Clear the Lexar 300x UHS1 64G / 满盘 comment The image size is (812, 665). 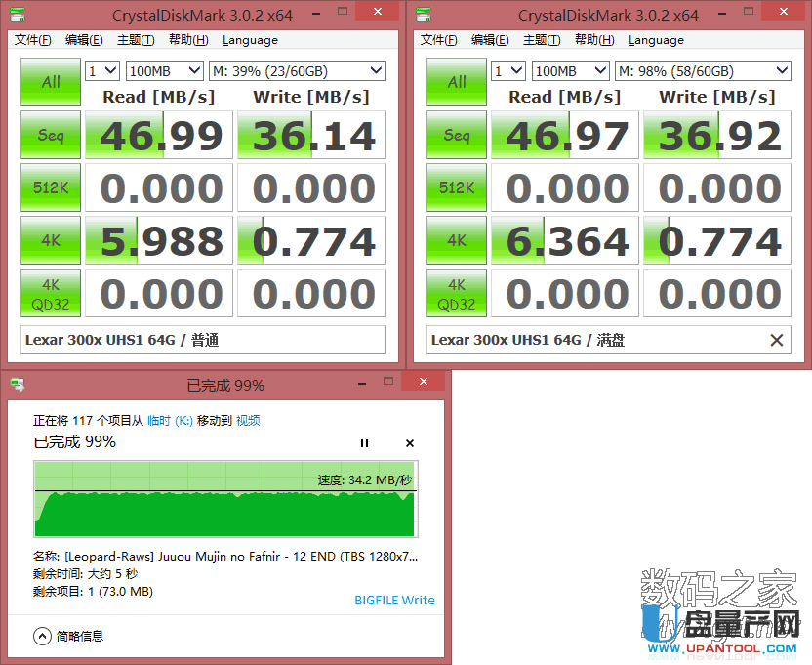(x=776, y=340)
